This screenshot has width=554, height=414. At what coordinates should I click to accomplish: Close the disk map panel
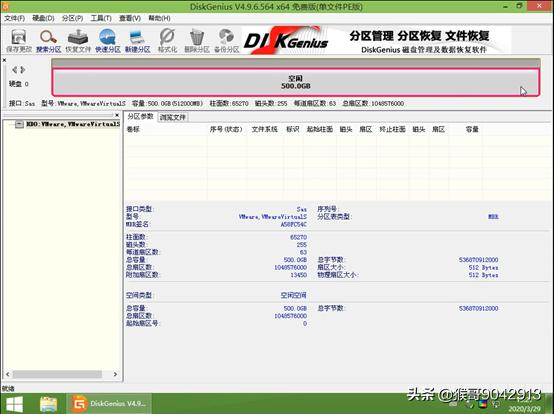click(4, 60)
